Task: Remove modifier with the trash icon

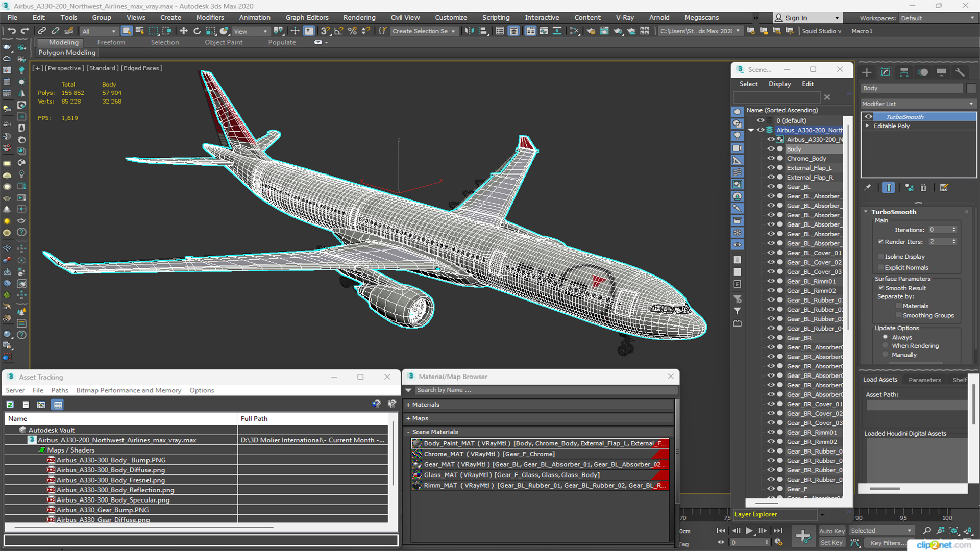Action: click(x=923, y=188)
